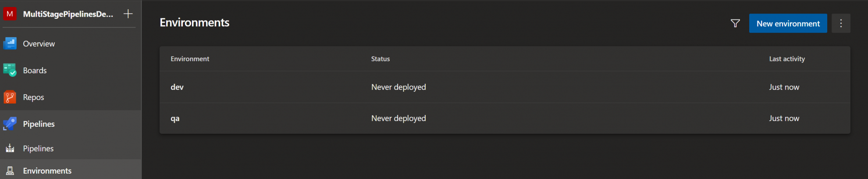
Task: Click the red M project avatar icon
Action: coord(10,14)
